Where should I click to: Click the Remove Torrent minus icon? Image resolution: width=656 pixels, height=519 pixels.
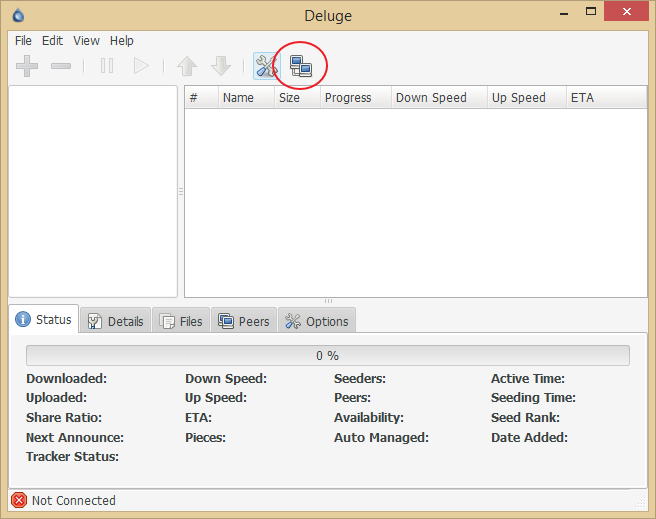pos(61,66)
